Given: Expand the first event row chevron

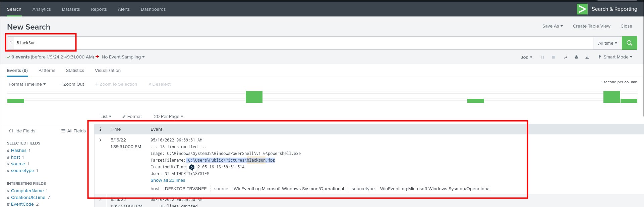Looking at the screenshot, I should coord(100,140).
